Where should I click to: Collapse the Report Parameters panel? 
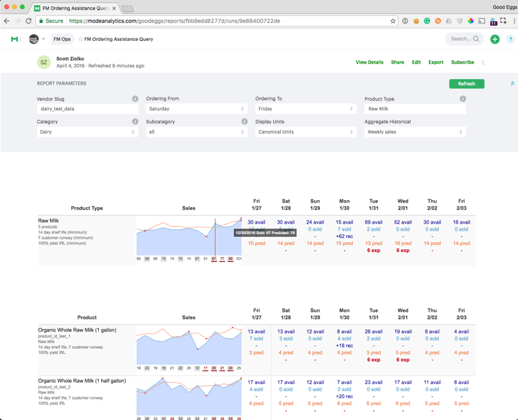click(512, 83)
